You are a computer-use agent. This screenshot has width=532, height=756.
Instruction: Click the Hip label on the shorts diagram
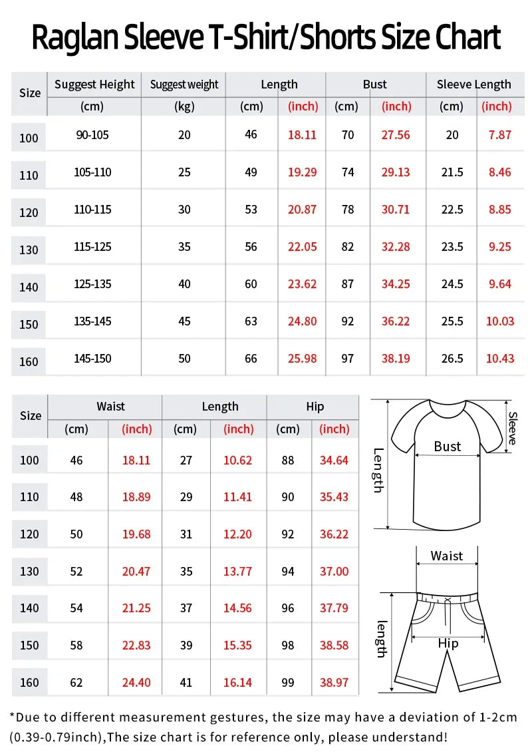coord(448,643)
